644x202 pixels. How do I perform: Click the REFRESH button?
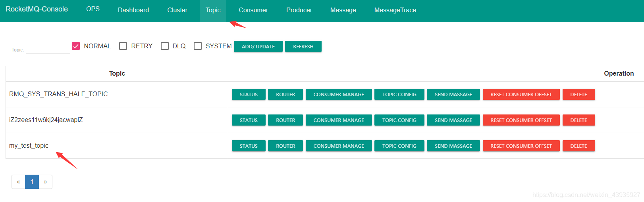(x=303, y=46)
